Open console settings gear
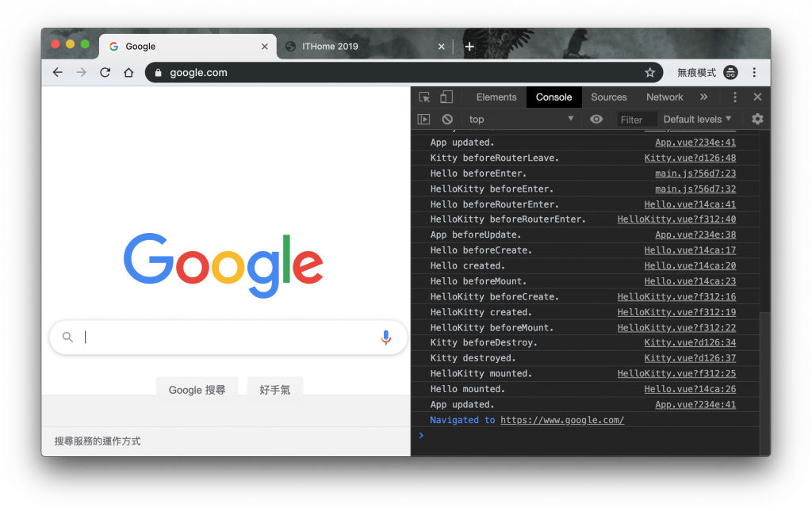This screenshot has height=511, width=812. pos(757,120)
